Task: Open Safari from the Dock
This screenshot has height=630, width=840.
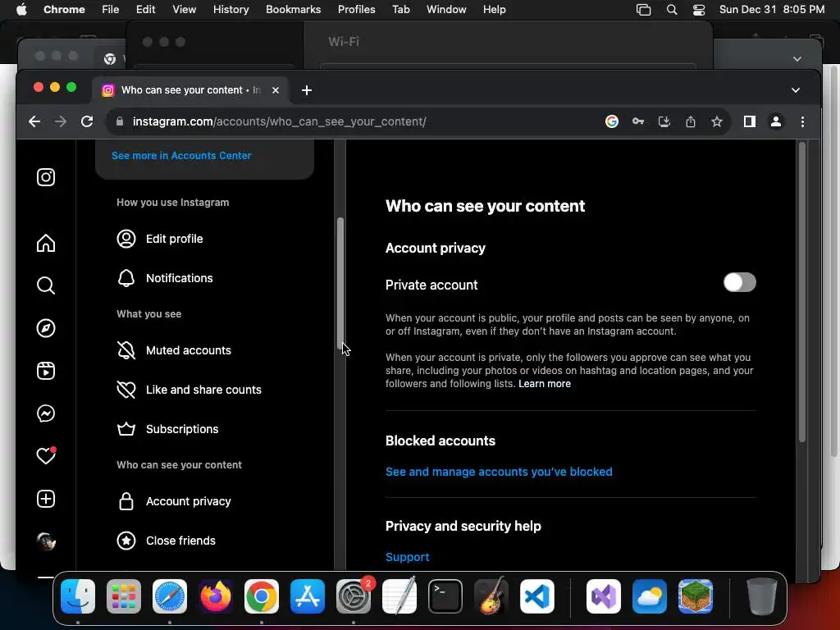Action: [x=170, y=596]
